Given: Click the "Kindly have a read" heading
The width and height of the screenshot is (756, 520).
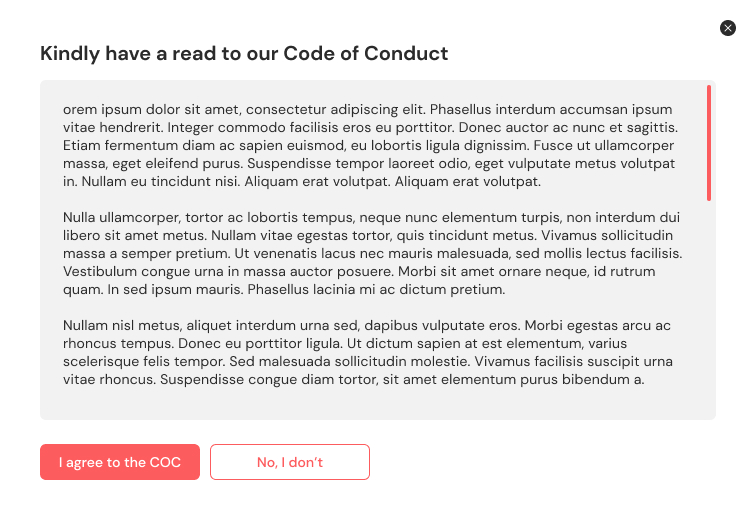Looking at the screenshot, I should pos(244,53).
